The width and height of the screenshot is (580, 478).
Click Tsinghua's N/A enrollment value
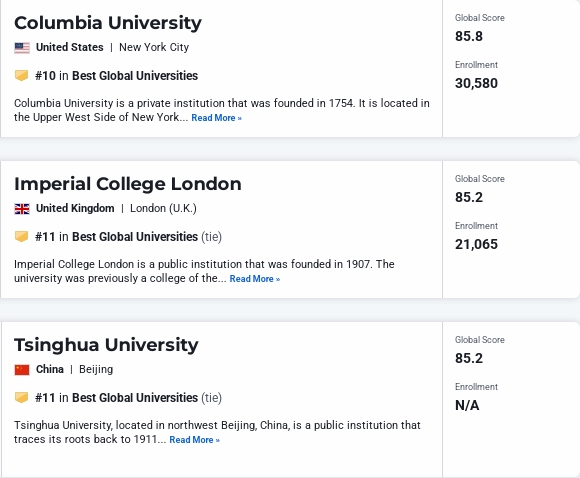(x=467, y=405)
